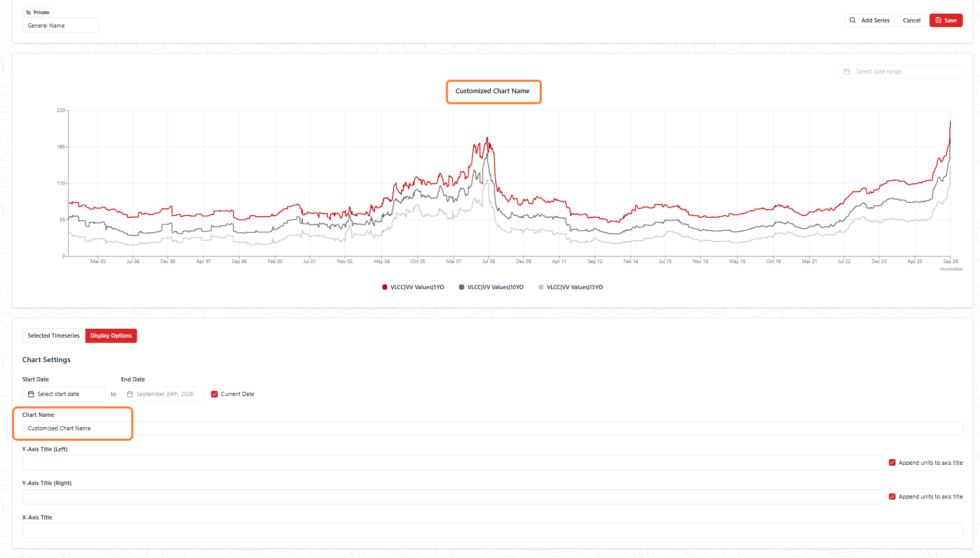Switch to Selected Timeseries tab

[x=54, y=336]
